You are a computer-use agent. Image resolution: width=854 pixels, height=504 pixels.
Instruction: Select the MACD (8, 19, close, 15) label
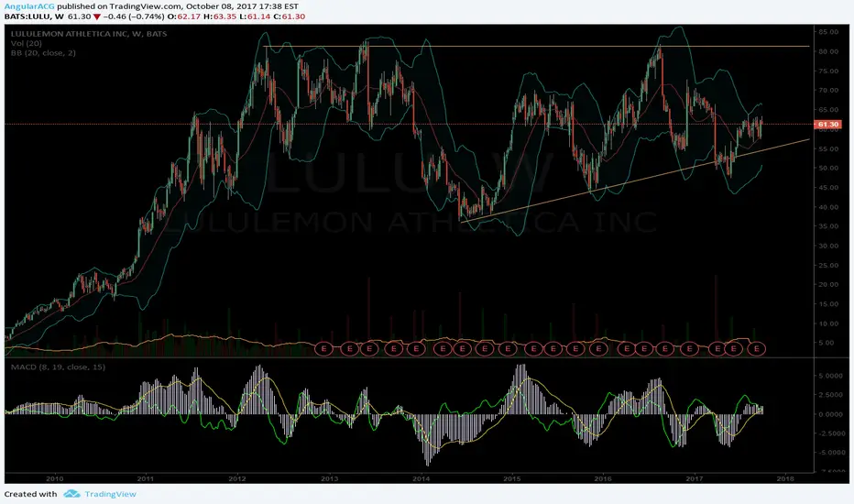pyautogui.click(x=59, y=367)
